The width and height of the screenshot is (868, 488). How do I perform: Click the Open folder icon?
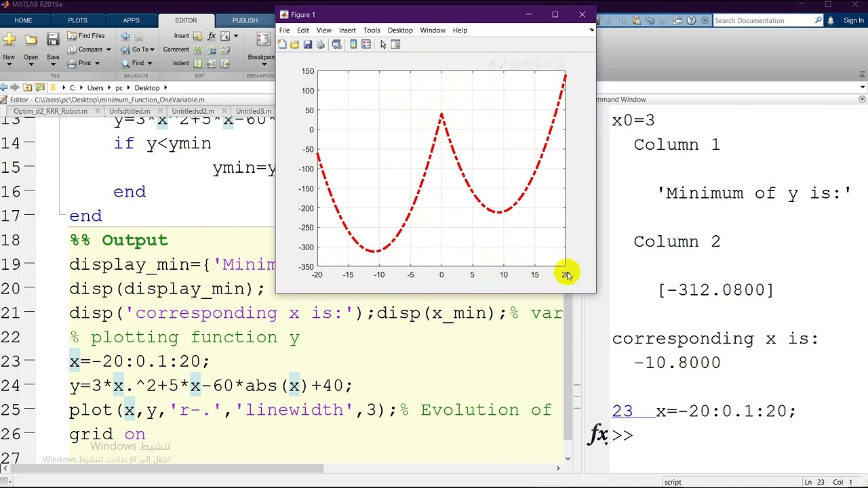coord(31,39)
